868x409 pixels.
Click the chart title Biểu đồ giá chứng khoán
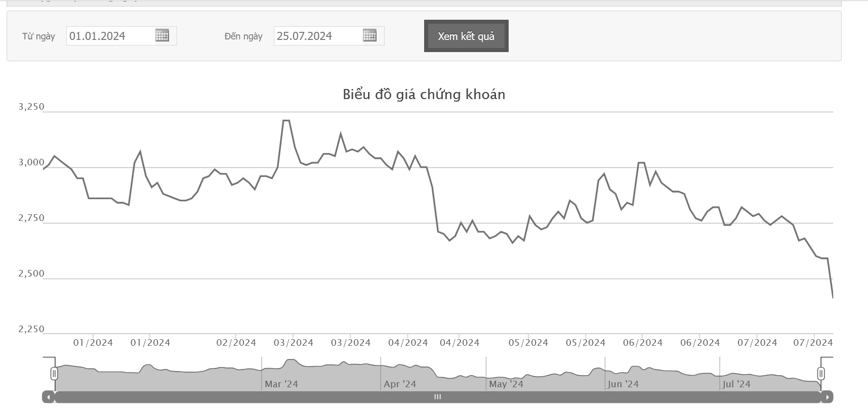[x=424, y=95]
